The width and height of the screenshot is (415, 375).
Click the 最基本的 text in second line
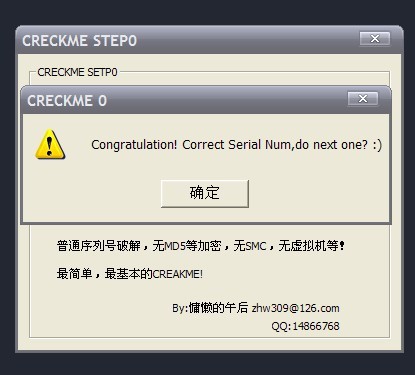pyautogui.click(x=129, y=274)
